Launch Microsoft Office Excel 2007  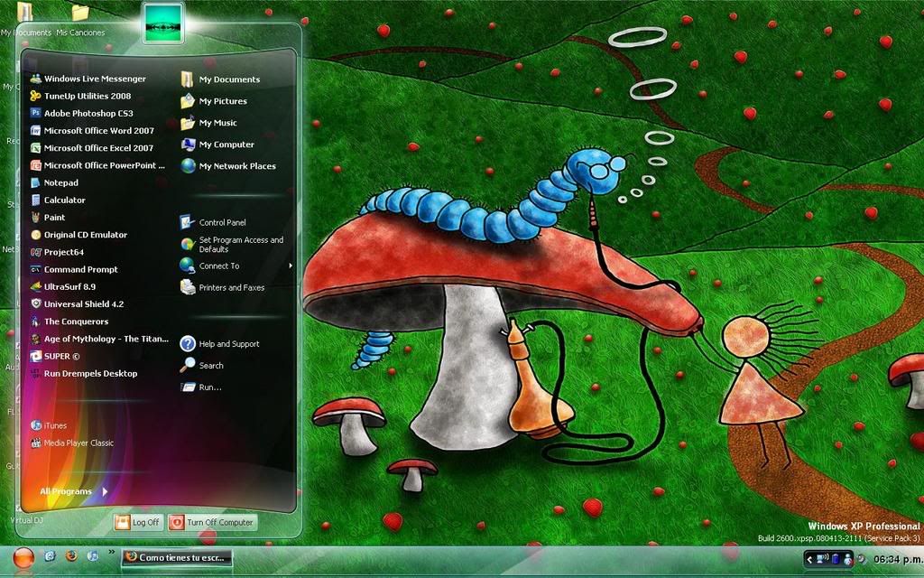(92, 148)
